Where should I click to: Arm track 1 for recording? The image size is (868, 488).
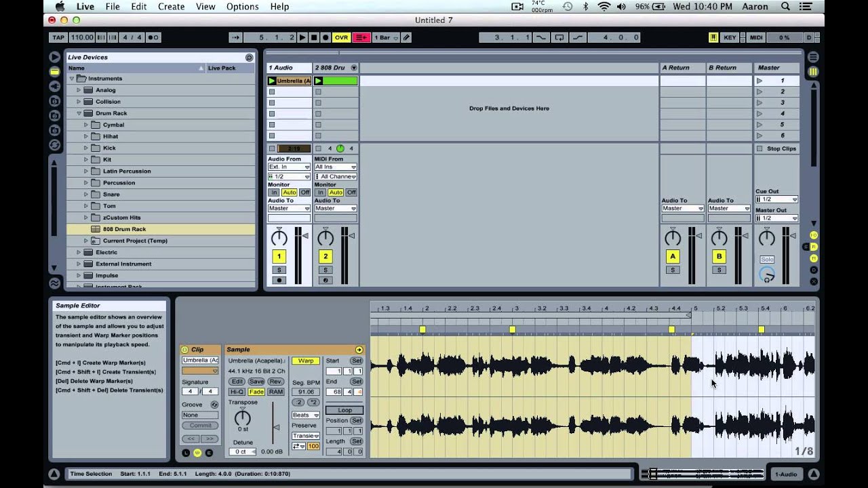(x=279, y=280)
